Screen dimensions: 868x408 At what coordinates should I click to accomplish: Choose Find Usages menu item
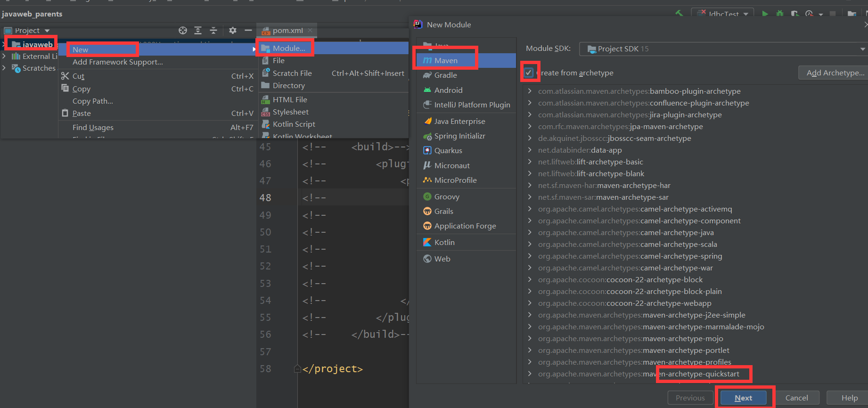(x=157, y=127)
